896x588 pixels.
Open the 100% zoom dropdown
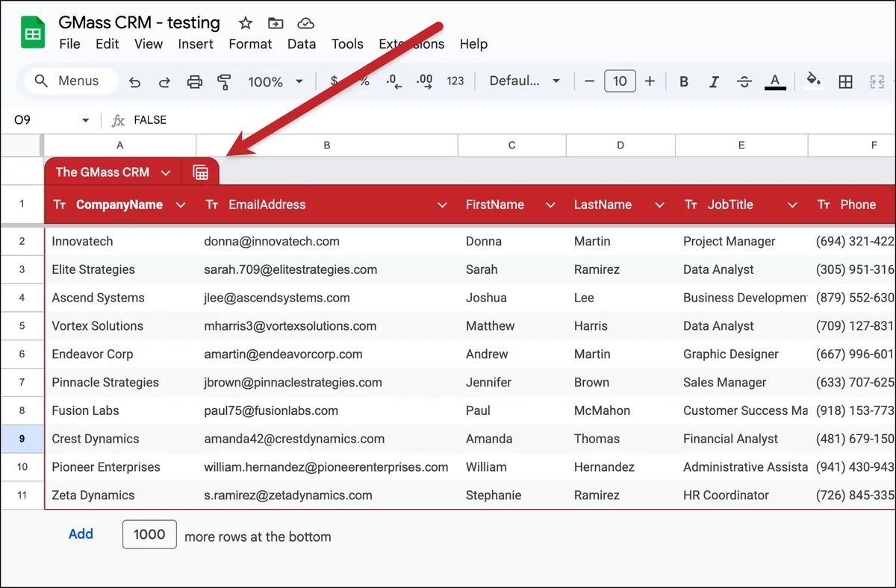(276, 81)
